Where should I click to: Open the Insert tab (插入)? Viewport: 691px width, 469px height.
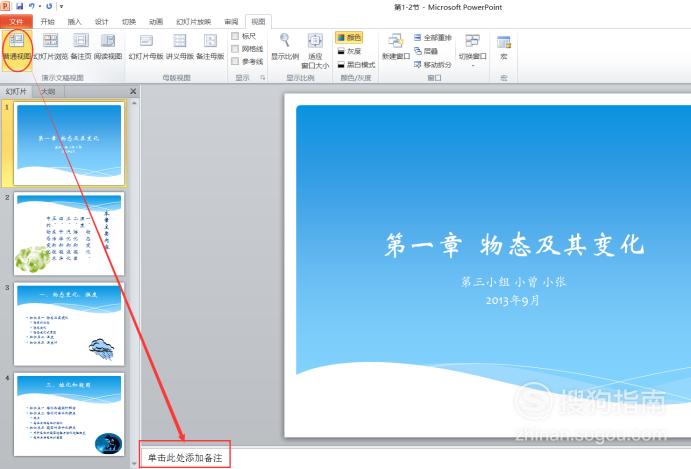coord(74,22)
